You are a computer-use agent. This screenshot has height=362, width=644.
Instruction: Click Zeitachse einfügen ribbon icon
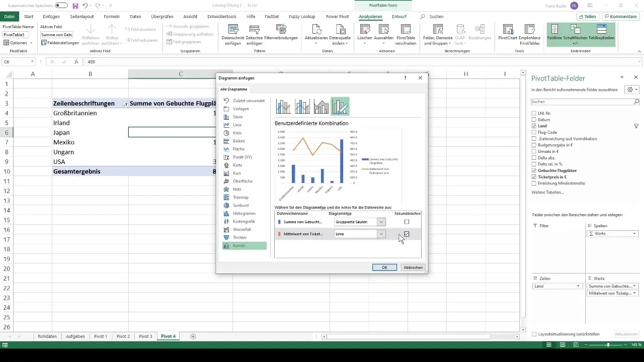[254, 34]
